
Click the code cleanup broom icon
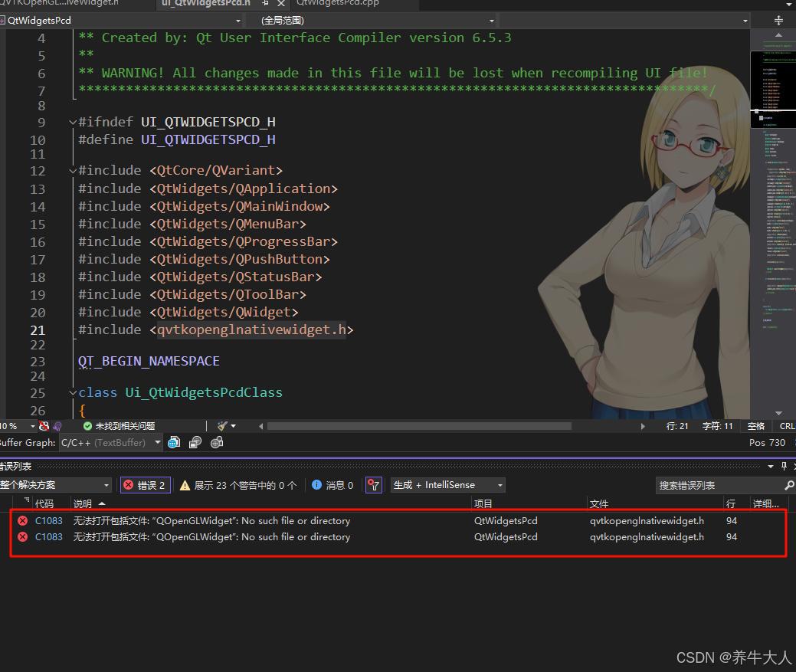222,426
